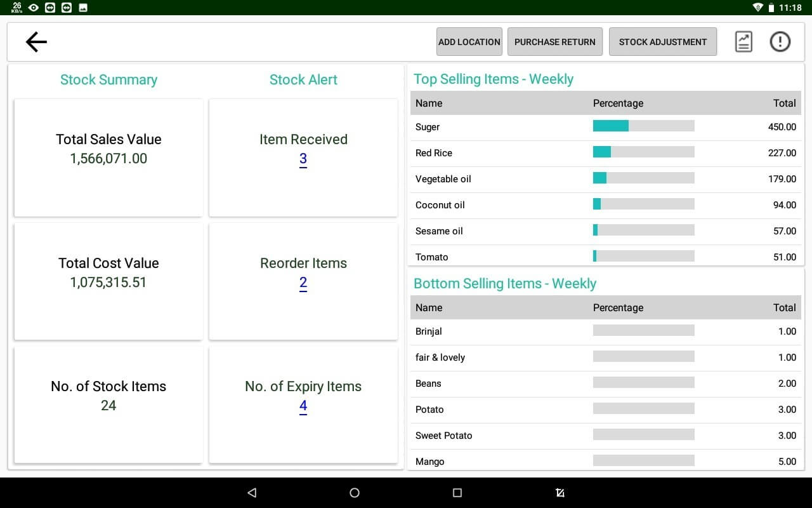This screenshot has width=812, height=508.
Task: Open STOCK ADJUSTMENT
Action: 663,41
